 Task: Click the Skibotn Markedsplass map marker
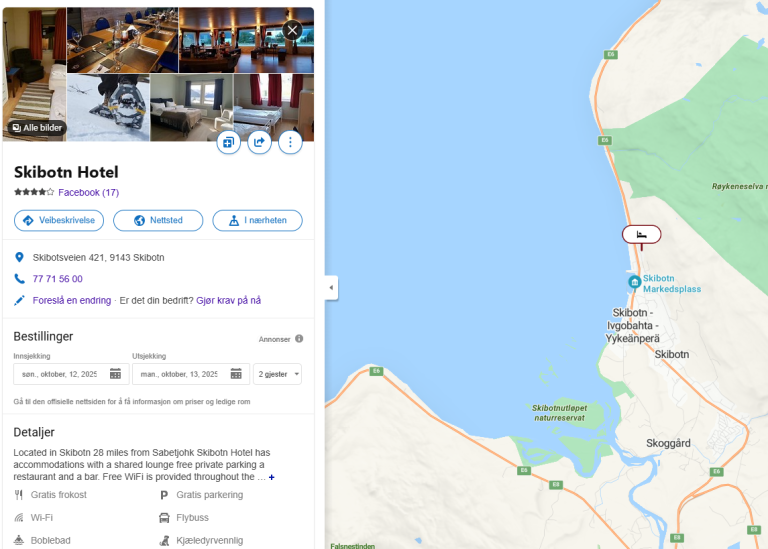(635, 282)
